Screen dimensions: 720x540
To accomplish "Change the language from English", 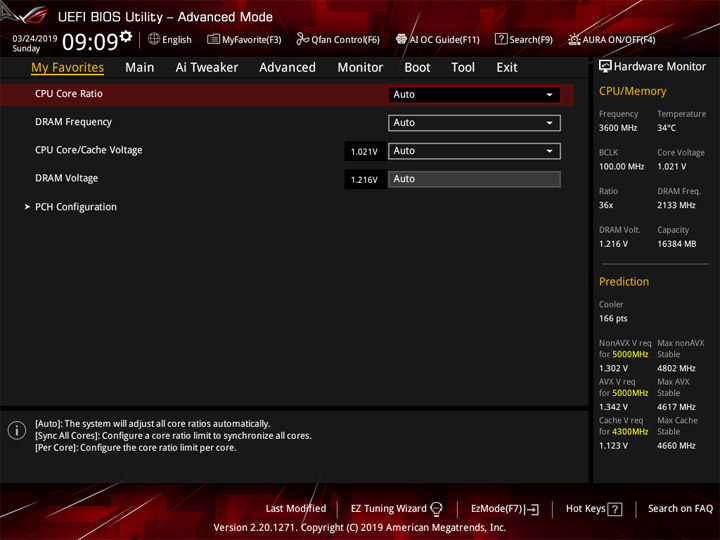I will click(x=177, y=39).
